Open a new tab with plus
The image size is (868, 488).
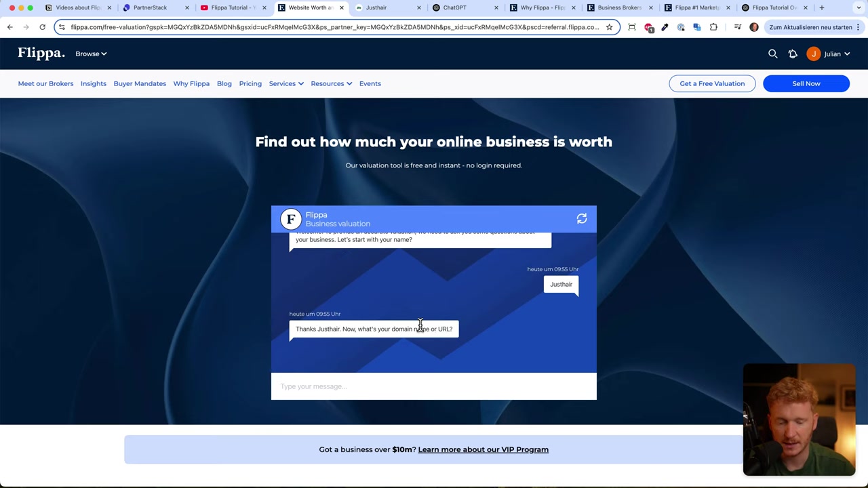click(821, 7)
